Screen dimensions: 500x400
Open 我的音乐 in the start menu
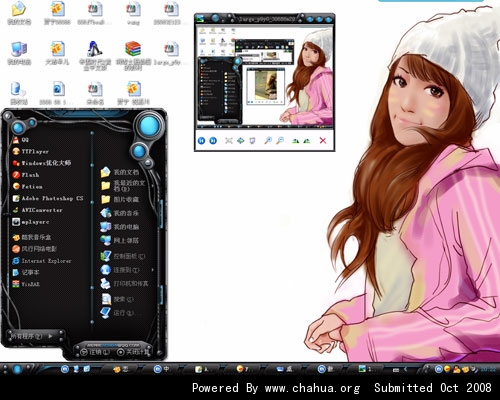(x=120, y=213)
